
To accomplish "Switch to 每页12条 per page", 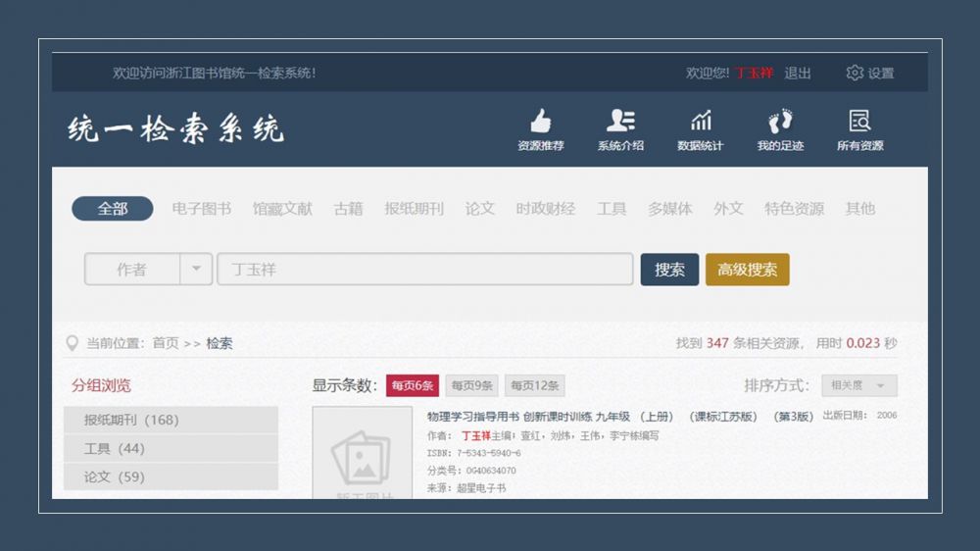I will 535,386.
